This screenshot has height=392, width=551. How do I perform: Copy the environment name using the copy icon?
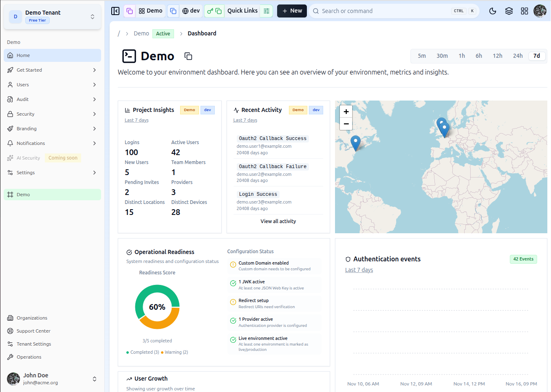(x=188, y=56)
